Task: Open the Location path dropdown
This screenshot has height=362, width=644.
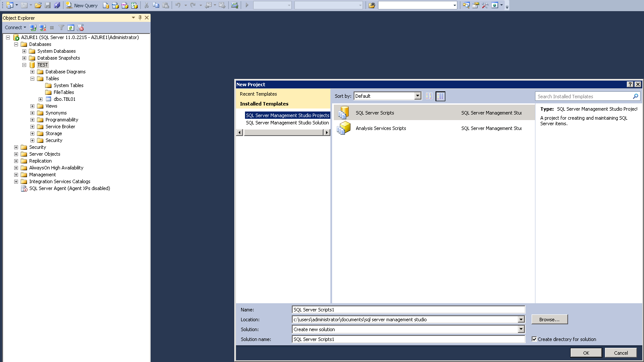Action: pos(521,320)
